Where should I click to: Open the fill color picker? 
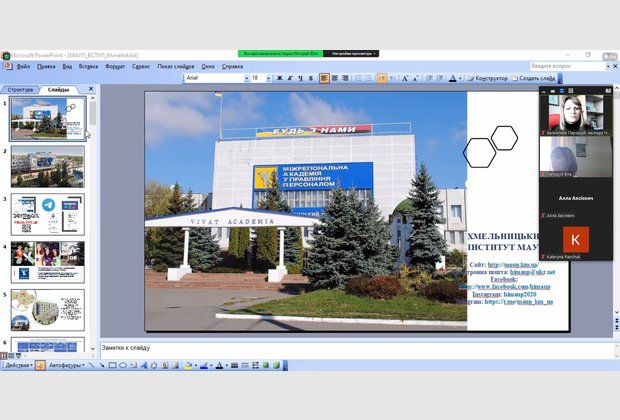point(187,365)
